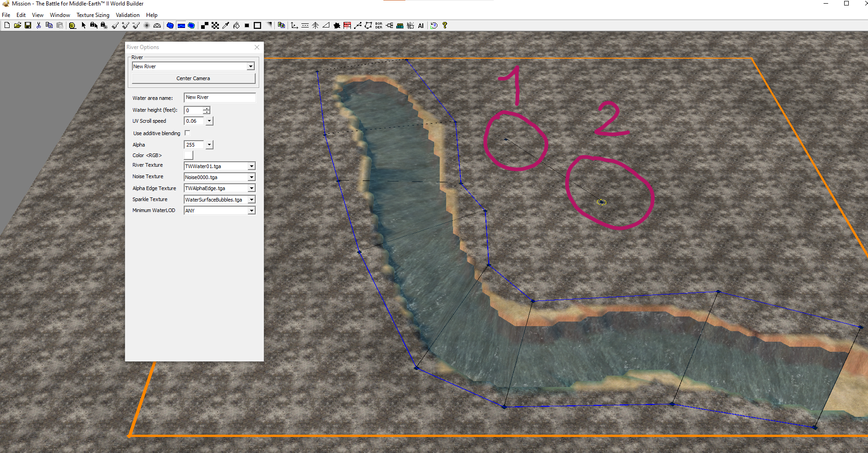Select the tape measure ruler tool
This screenshot has width=868, height=453.
pos(72,26)
